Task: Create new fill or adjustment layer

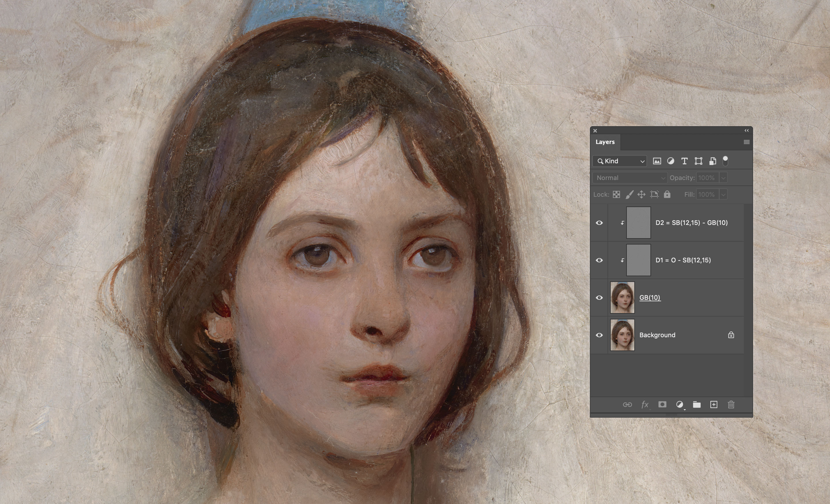Action: 680,405
